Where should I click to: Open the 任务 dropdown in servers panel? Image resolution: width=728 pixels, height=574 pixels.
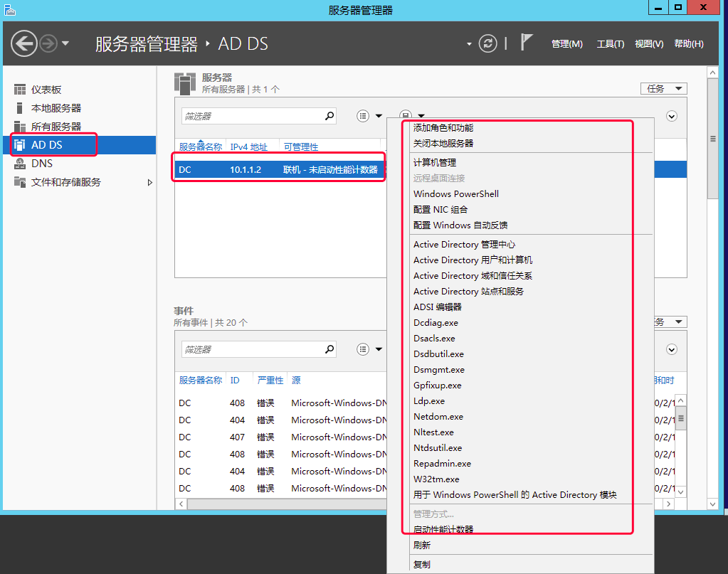[x=663, y=89]
